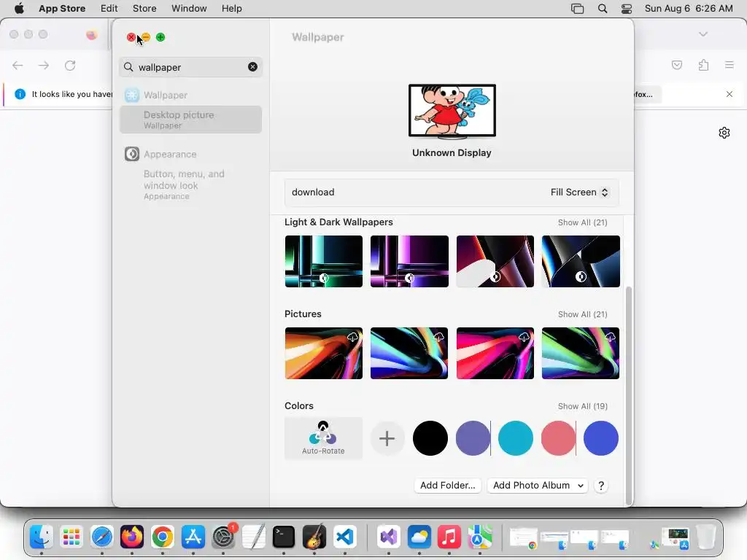Launch Google Chrome from the Dock
The image size is (747, 560).
pyautogui.click(x=163, y=537)
